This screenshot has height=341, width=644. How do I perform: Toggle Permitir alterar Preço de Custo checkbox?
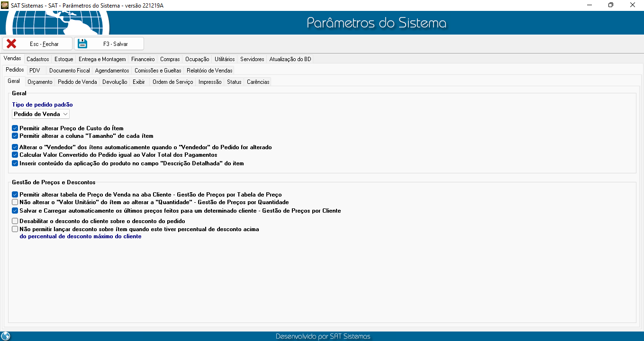(x=15, y=128)
